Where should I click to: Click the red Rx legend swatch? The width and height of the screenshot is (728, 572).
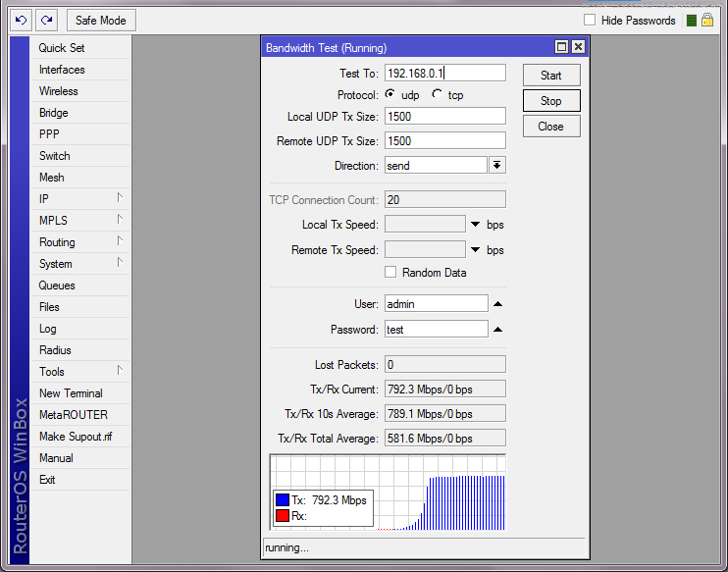pos(283,515)
